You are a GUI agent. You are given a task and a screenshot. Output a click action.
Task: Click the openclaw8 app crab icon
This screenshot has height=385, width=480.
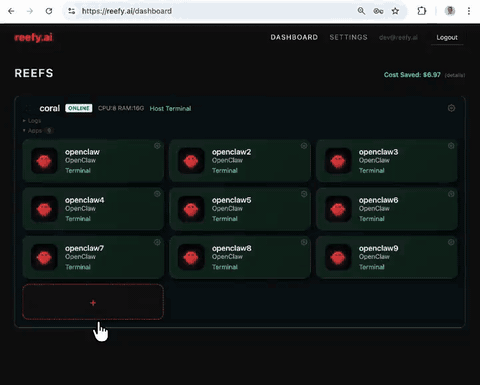click(x=191, y=257)
